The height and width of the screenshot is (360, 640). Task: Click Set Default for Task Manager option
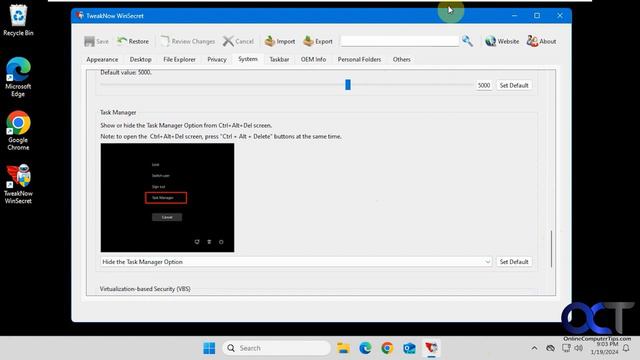coord(514,262)
